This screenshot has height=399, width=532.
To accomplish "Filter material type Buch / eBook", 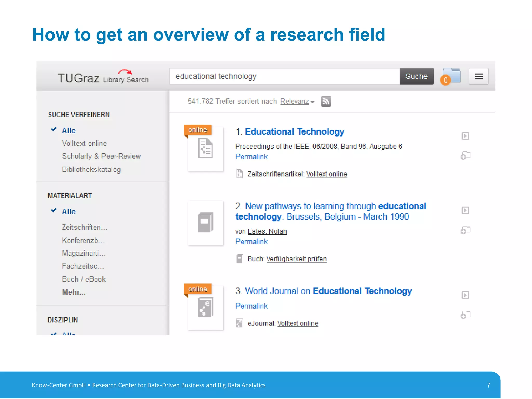I will 84,279.
